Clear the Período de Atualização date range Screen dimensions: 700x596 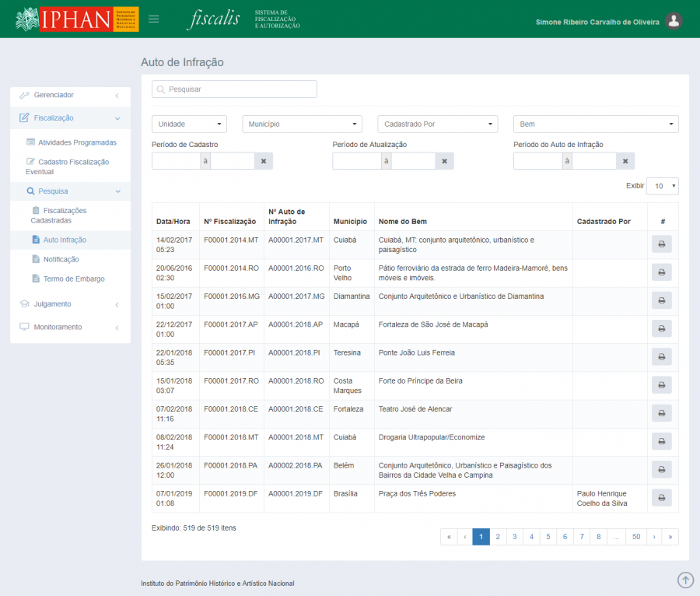(x=444, y=161)
